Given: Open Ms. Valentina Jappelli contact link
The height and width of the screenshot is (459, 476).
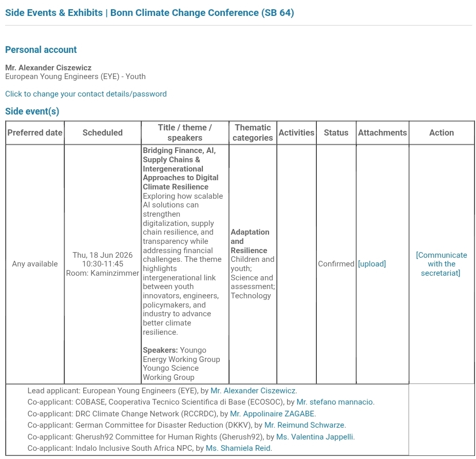Looking at the screenshot, I should click(x=315, y=437).
